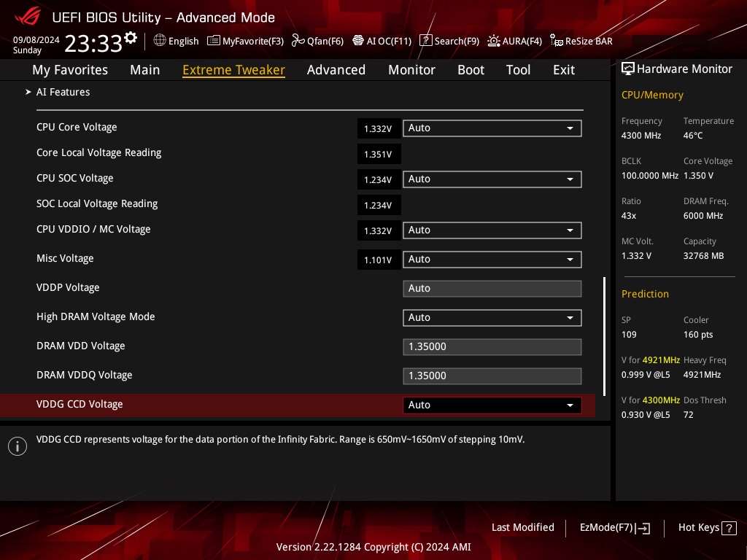Select the Extreme Tweaker tab
The width and height of the screenshot is (747, 560).
234,70
